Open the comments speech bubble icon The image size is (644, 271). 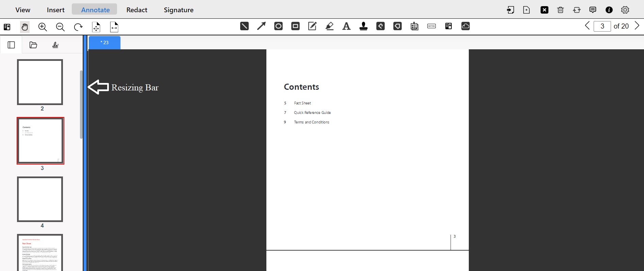click(593, 10)
